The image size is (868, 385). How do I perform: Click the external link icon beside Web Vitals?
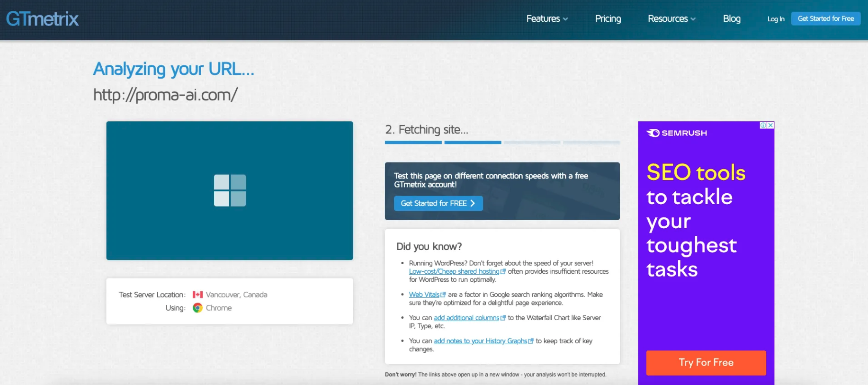443,295
